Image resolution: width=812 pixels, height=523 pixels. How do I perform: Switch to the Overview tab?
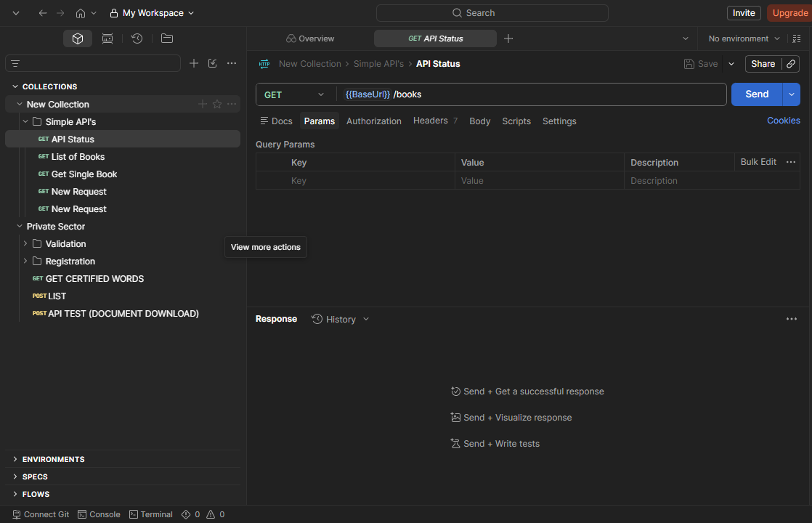click(309, 38)
